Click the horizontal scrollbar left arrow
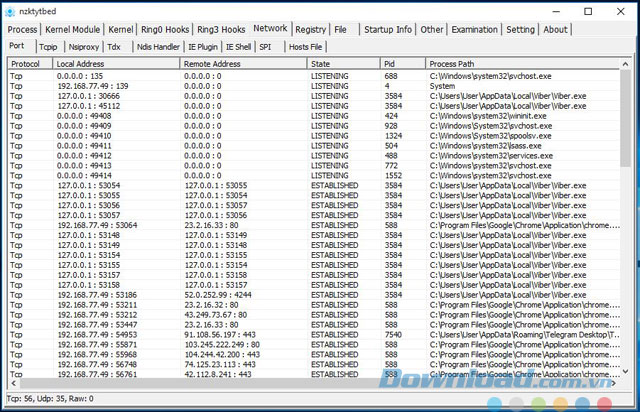Screen dimensions: 640x412 coord(12,384)
